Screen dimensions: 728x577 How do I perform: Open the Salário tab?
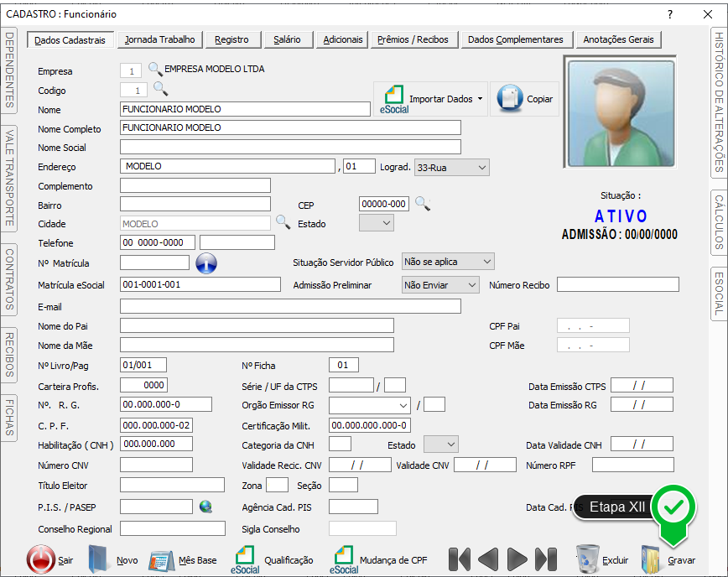[x=287, y=39]
